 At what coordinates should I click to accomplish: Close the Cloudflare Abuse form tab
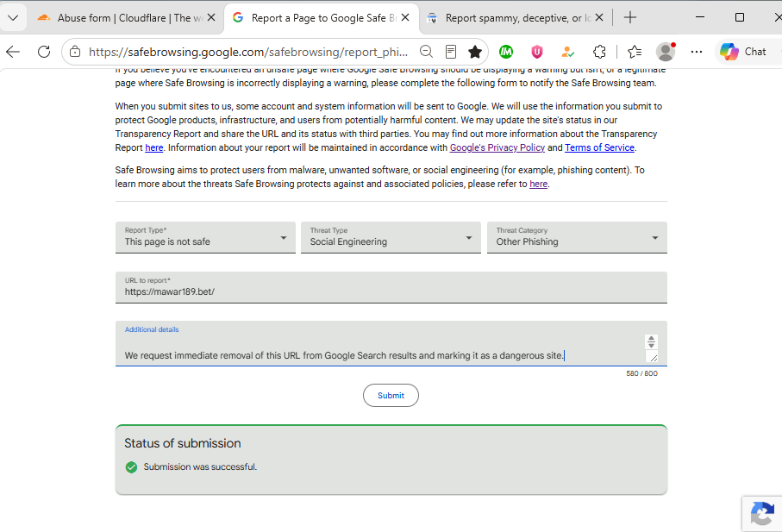click(x=211, y=18)
